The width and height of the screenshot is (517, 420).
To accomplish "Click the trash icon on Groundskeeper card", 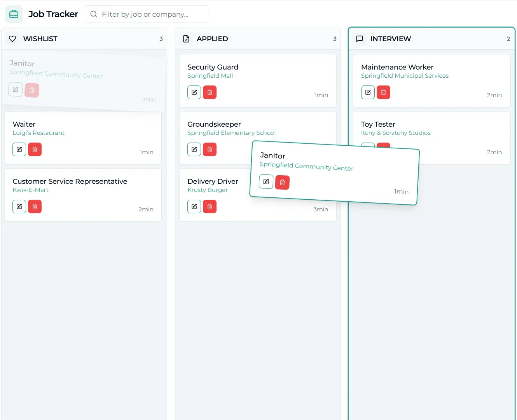I will (x=210, y=149).
